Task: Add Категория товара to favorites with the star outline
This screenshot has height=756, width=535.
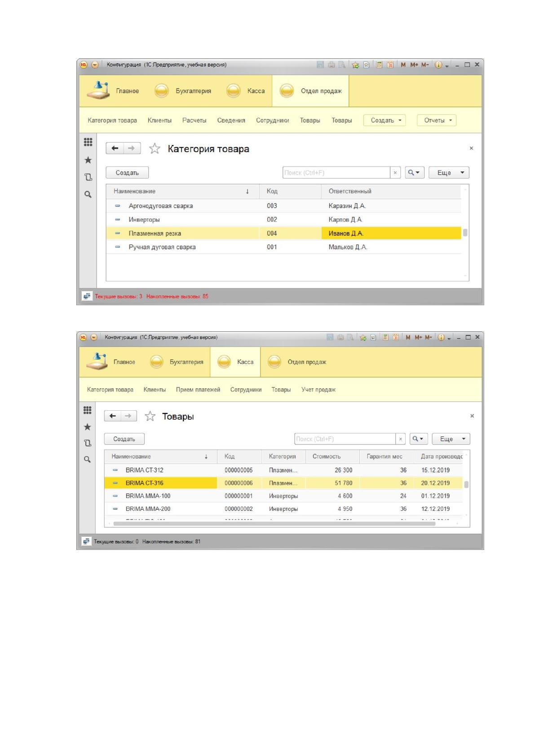Action: [155, 149]
